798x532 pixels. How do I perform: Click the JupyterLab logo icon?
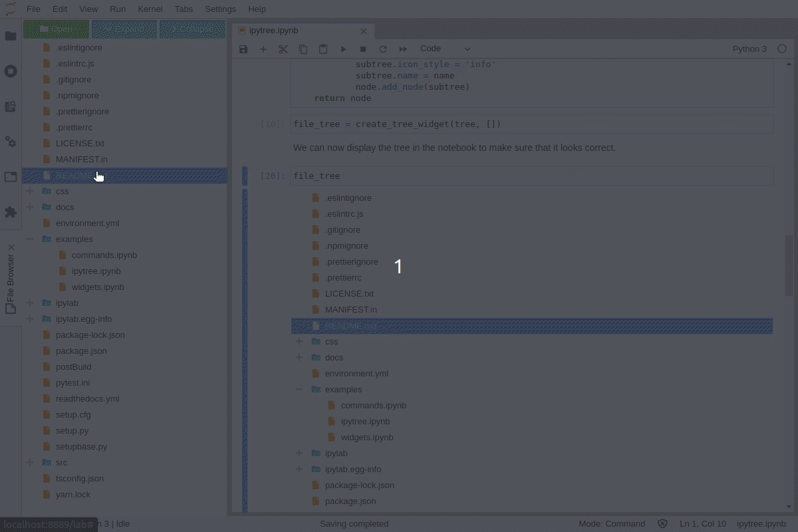(x=11, y=9)
